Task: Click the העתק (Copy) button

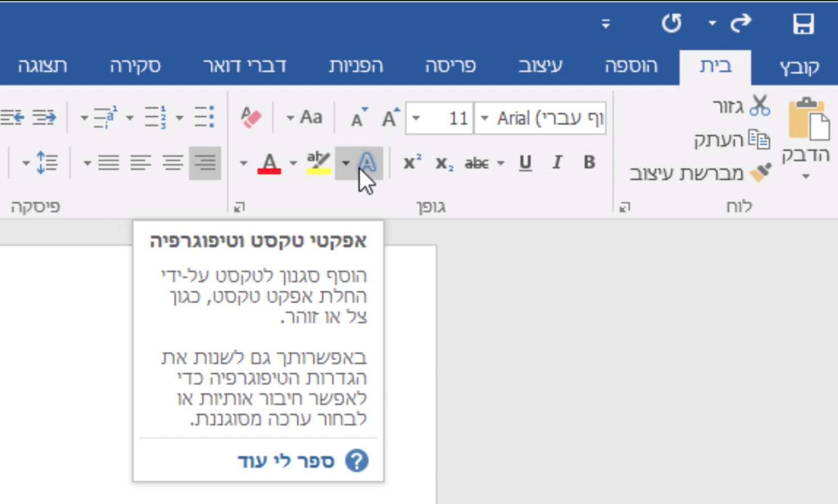Action: pyautogui.click(x=732, y=140)
